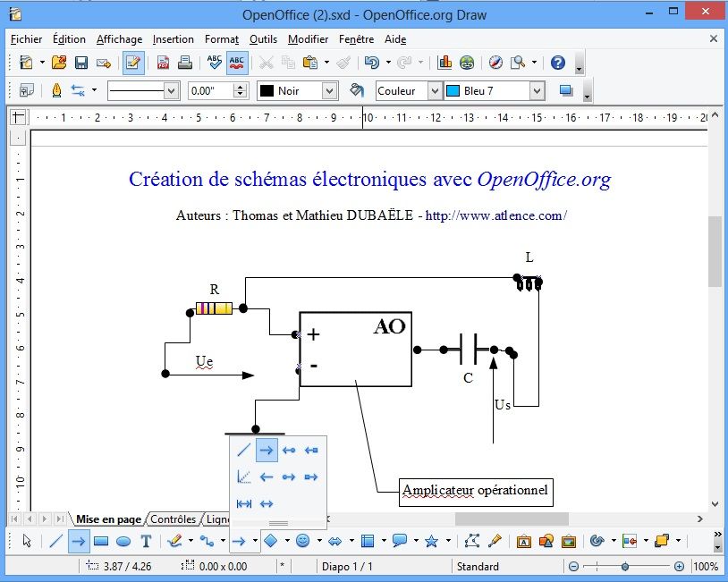Open the Bleu 7 fill color dropdown
728x582 pixels.
click(537, 91)
